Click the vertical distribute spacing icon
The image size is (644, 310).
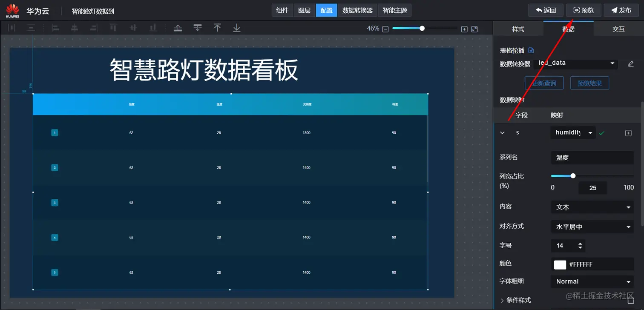point(31,28)
